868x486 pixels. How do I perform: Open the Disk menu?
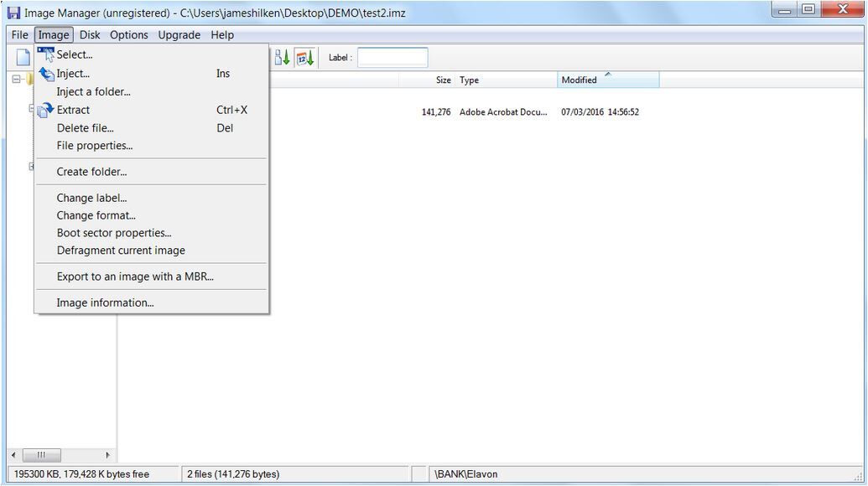click(x=89, y=34)
